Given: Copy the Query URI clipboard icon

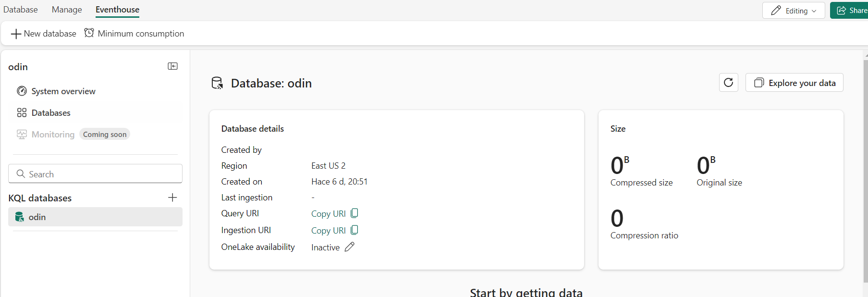Looking at the screenshot, I should [x=355, y=213].
